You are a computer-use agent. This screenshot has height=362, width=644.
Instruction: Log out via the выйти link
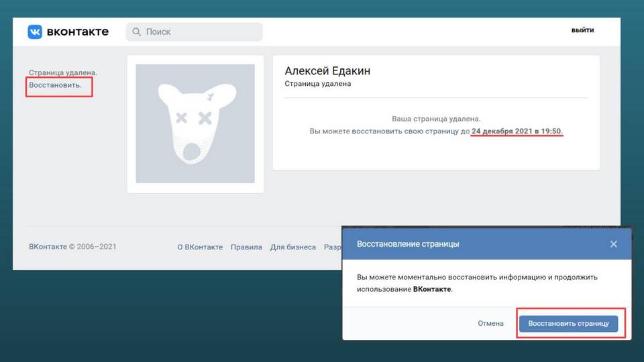click(x=582, y=30)
